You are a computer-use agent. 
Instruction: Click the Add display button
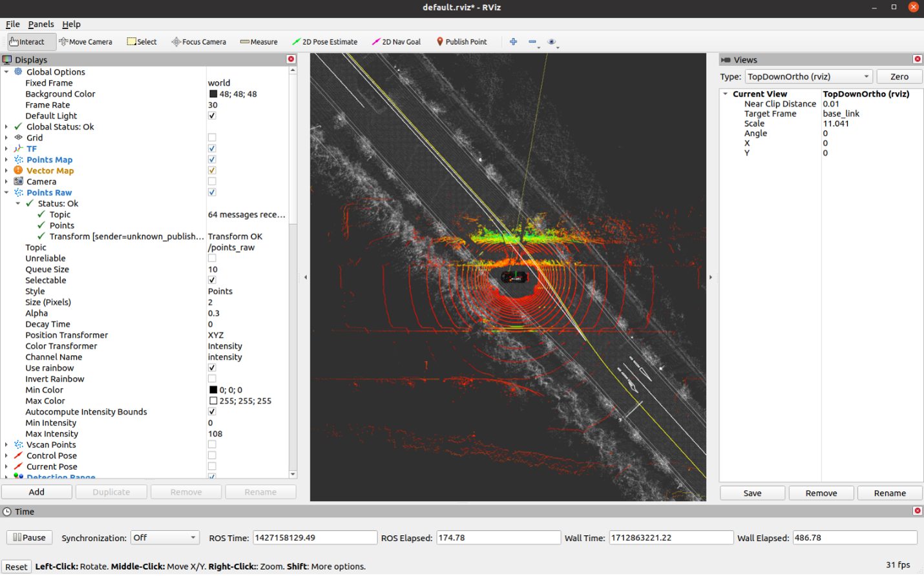37,492
